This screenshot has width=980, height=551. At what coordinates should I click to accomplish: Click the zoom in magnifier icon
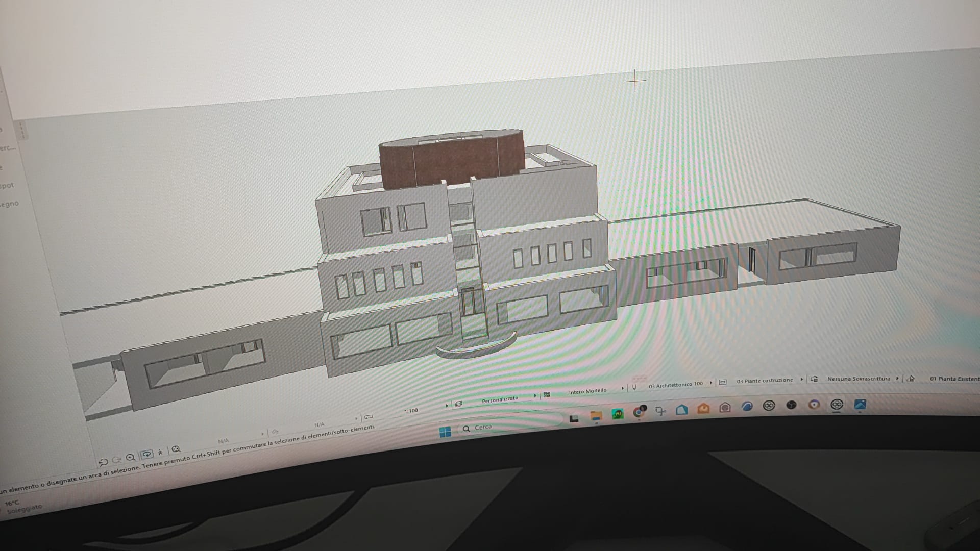(x=131, y=457)
